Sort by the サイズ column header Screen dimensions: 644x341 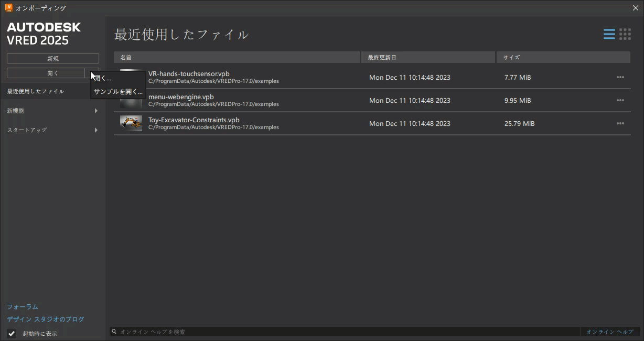click(x=563, y=57)
